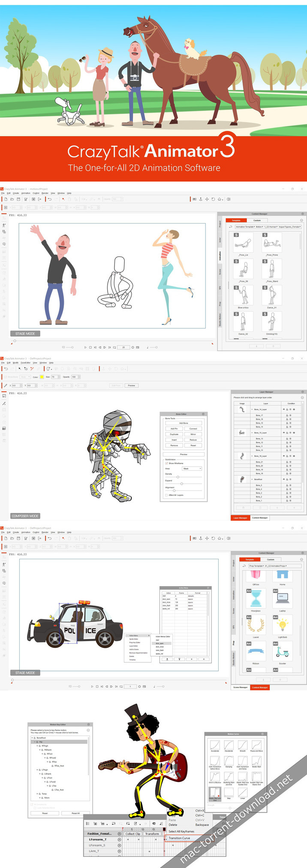Toggle Show Wireframe checkbox
The image size is (307, 868).
click(166, 463)
